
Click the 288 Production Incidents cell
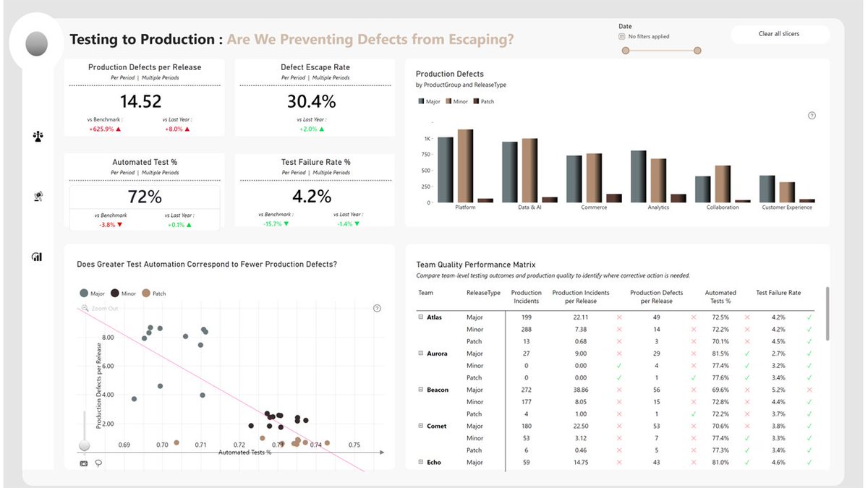pyautogui.click(x=526, y=330)
